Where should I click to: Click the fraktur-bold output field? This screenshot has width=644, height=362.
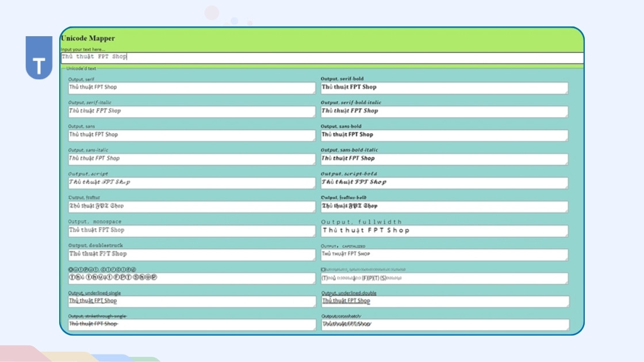444,206
